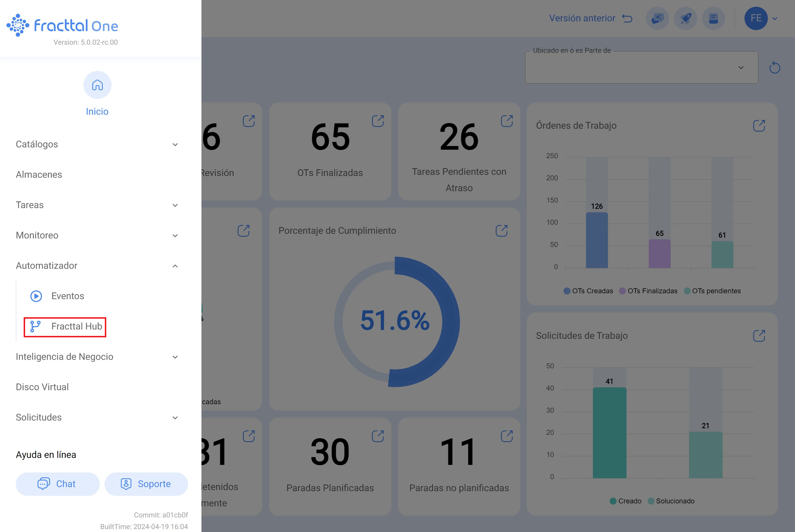Toggle Solucionado legend item

pyautogui.click(x=671, y=501)
